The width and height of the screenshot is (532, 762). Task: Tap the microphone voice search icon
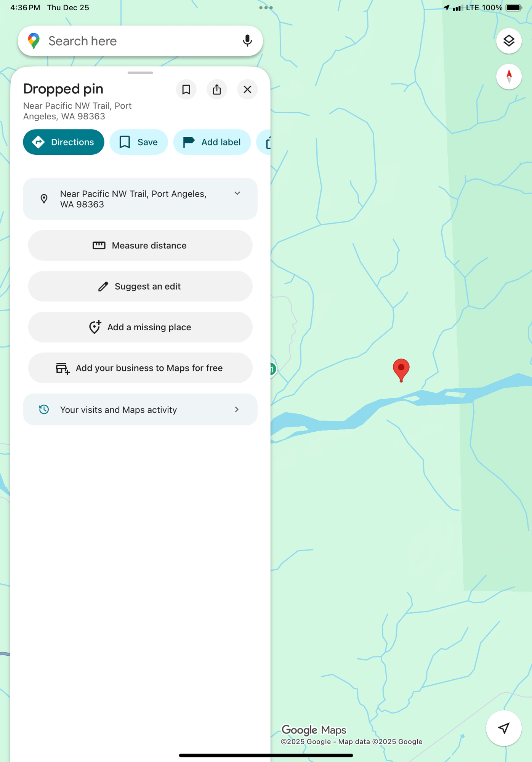pos(247,41)
